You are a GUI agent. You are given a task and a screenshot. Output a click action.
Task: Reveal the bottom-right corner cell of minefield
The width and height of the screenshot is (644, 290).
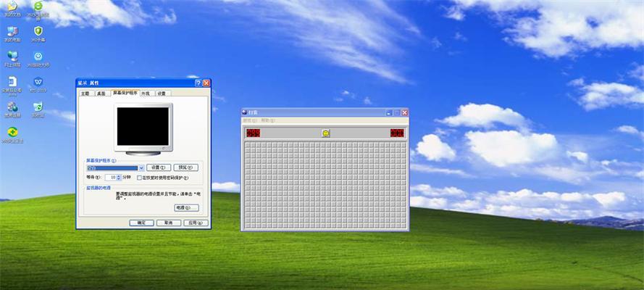pos(403,225)
